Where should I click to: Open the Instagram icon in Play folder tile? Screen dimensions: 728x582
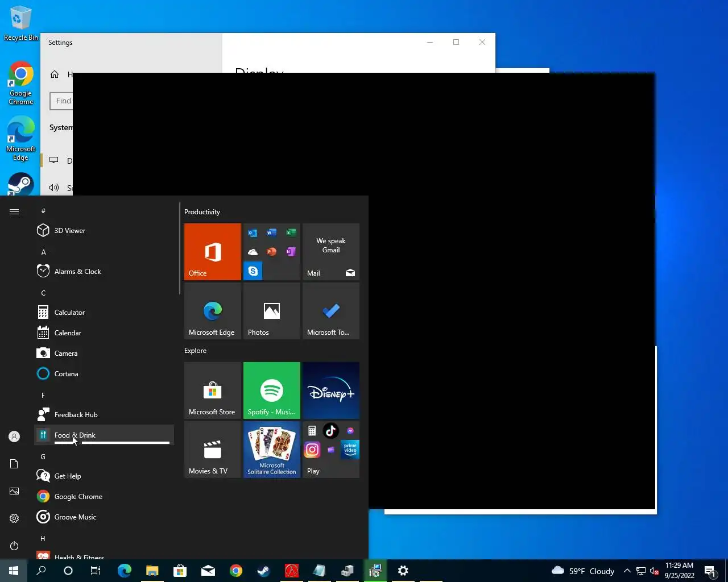(x=312, y=450)
